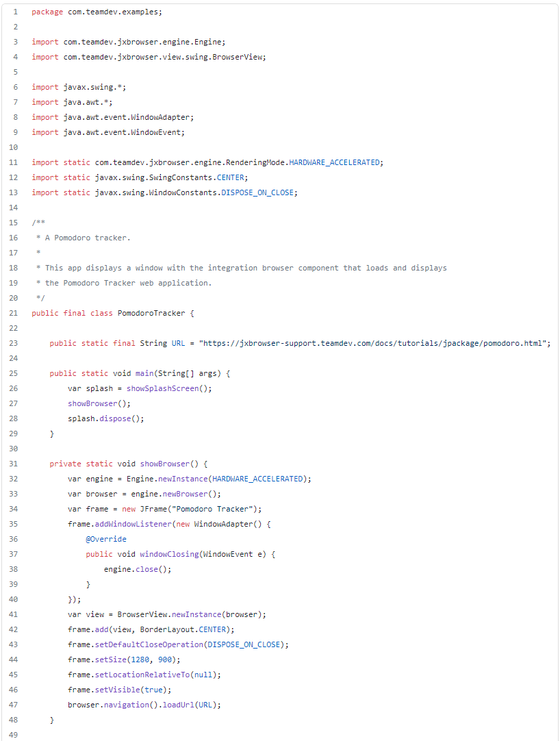This screenshot has height=741, width=560.
Task: Click the class name PomodoroTracker
Action: click(x=151, y=314)
